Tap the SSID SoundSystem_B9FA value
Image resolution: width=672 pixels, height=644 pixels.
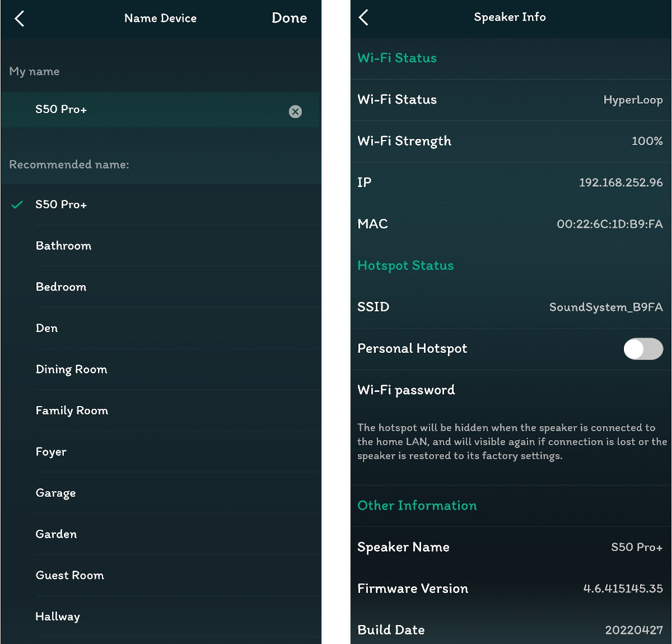tap(606, 307)
